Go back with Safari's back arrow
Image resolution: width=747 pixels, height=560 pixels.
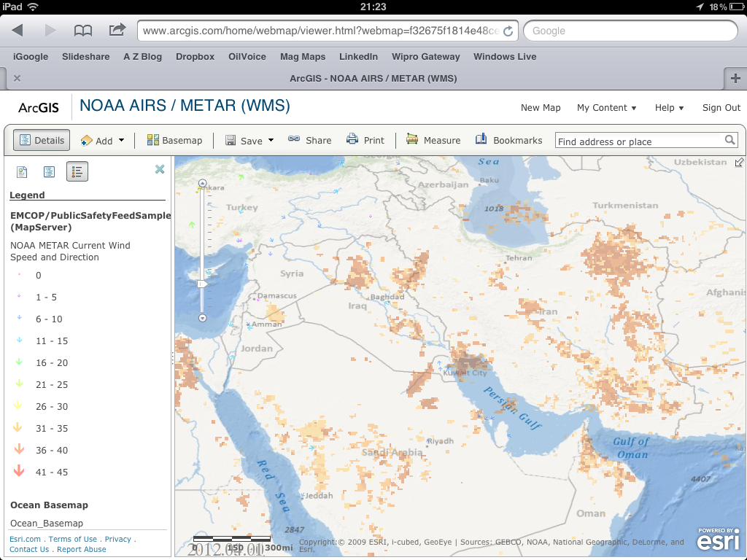click(18, 31)
